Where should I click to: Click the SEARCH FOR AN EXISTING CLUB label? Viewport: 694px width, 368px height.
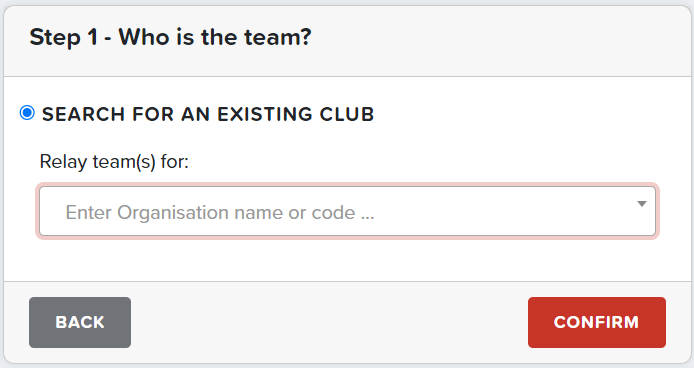208,114
